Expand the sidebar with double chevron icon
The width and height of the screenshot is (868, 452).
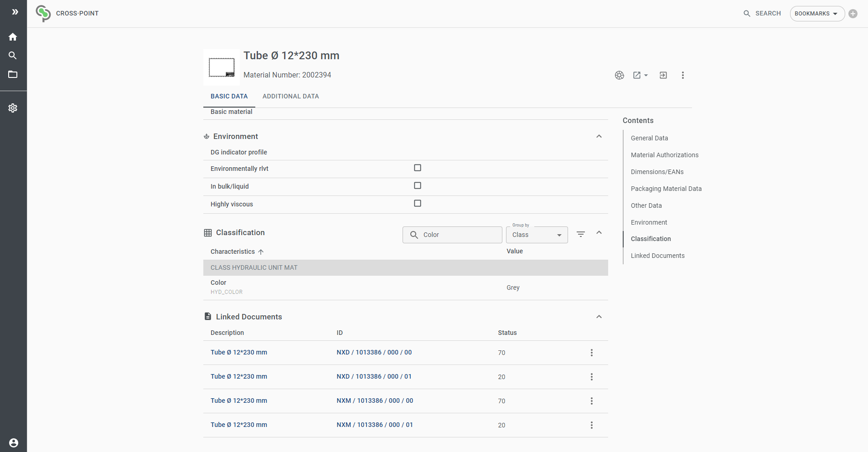pos(15,12)
